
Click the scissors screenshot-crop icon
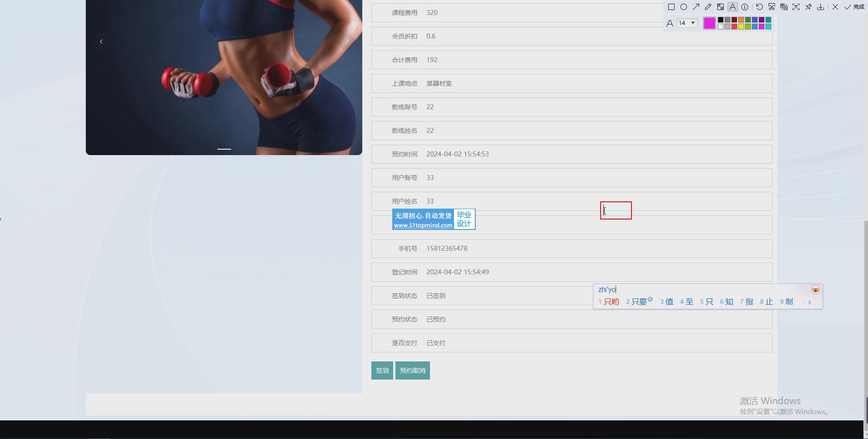pyautogui.click(x=772, y=7)
